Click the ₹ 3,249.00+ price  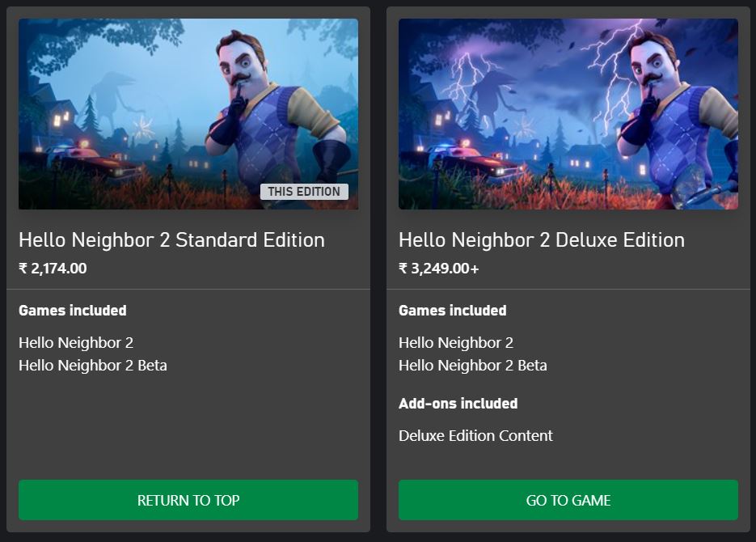click(x=439, y=268)
